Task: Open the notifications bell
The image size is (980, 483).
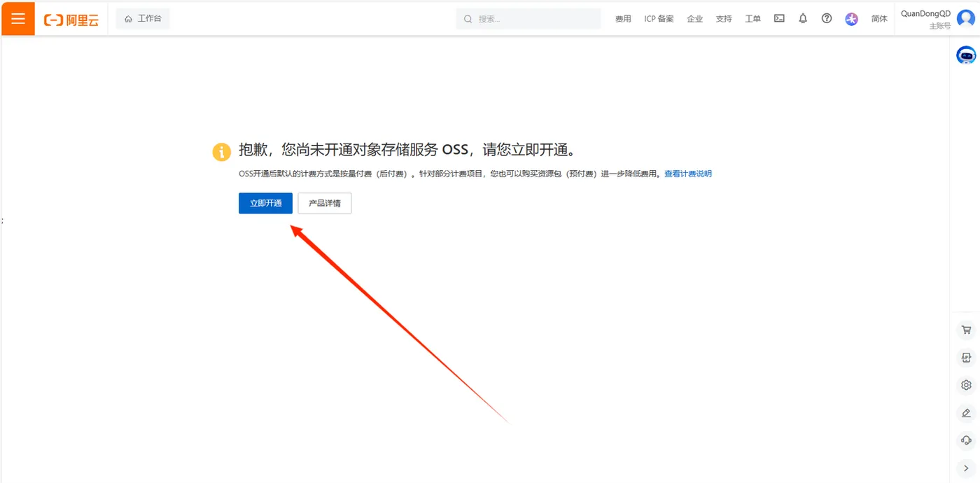Action: 803,19
